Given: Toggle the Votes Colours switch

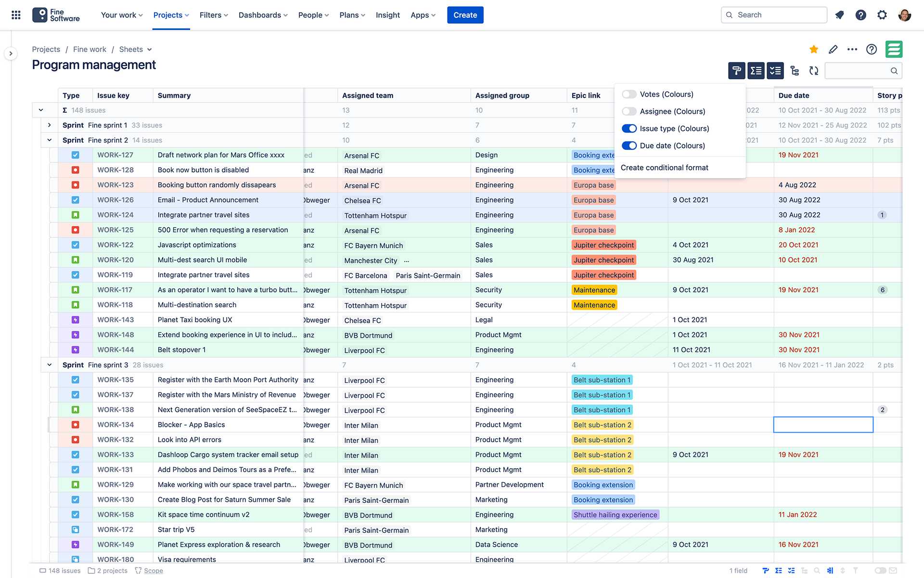Looking at the screenshot, I should 628,94.
